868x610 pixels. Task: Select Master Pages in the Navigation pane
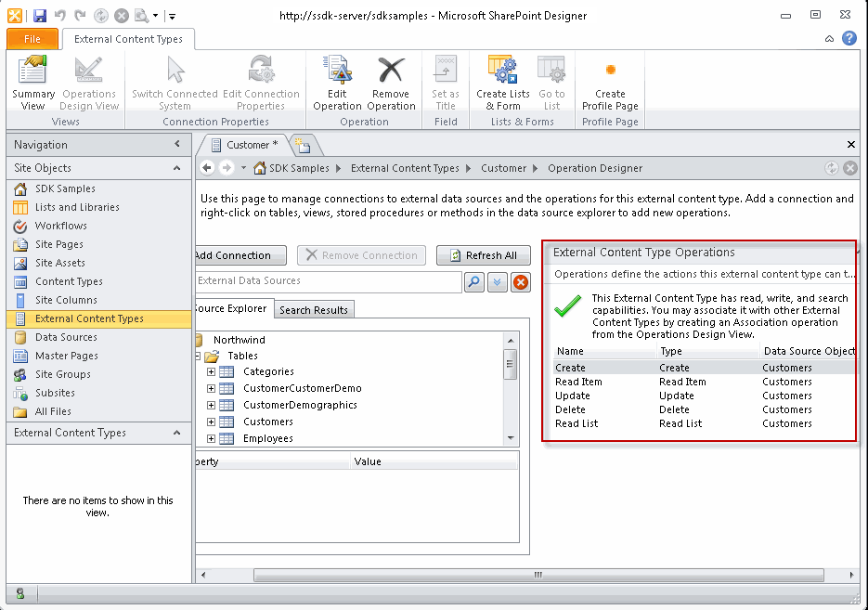[70, 356]
